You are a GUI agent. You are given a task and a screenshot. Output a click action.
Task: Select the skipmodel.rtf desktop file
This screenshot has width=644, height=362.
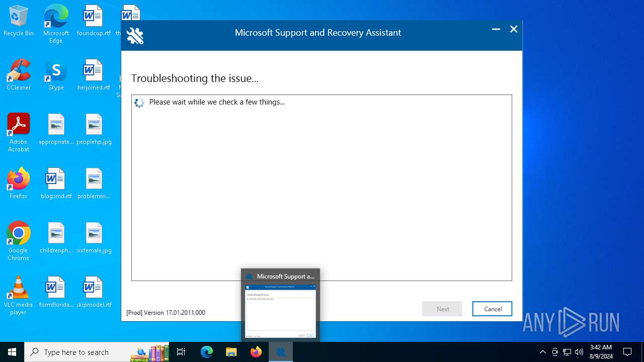pos(94,293)
